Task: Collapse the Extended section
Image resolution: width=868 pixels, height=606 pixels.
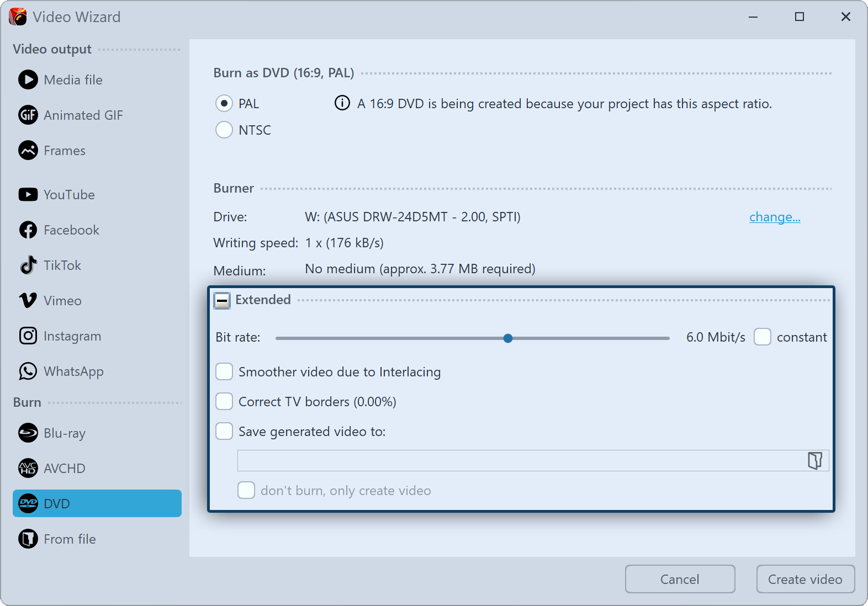Action: (x=222, y=300)
